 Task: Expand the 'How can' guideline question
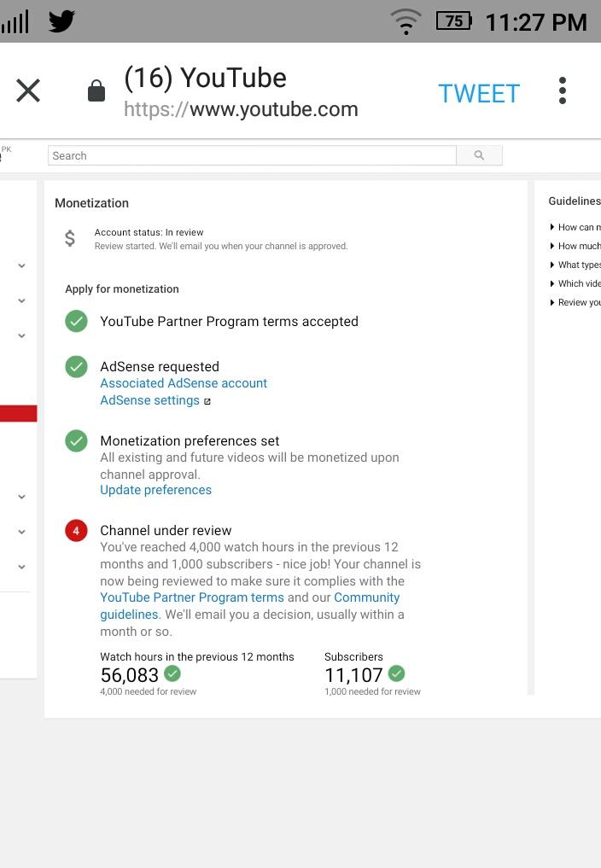[575, 227]
